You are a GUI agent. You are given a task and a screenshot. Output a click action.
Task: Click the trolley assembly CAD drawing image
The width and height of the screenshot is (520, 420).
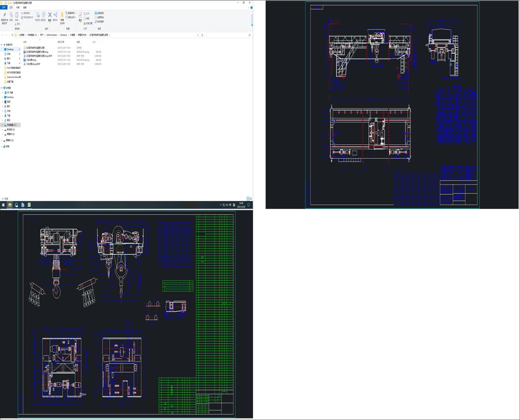point(126,314)
